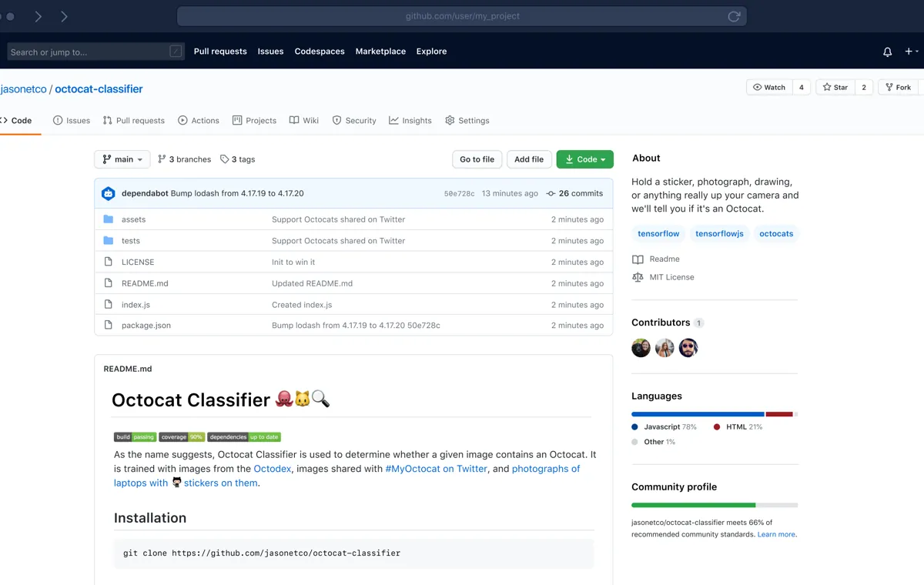Click the dependabot avatar icon

coord(109,193)
